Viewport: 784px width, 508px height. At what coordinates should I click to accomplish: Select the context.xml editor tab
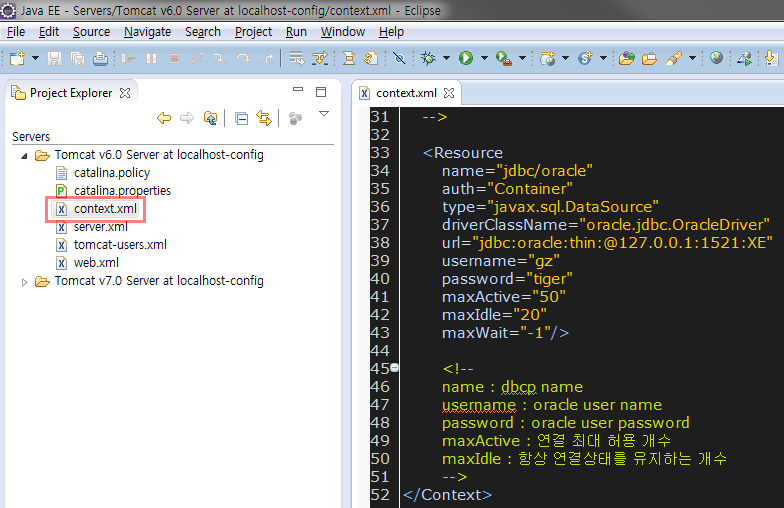406,93
